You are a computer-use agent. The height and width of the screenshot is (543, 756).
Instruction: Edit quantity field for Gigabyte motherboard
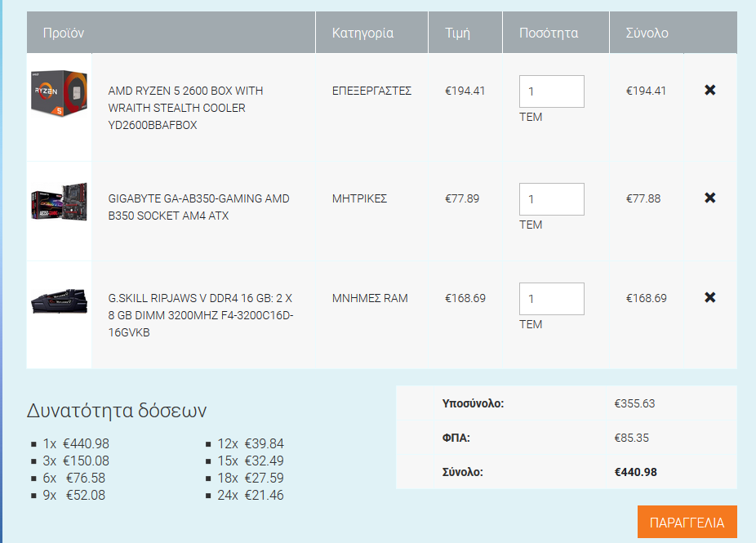pos(552,199)
